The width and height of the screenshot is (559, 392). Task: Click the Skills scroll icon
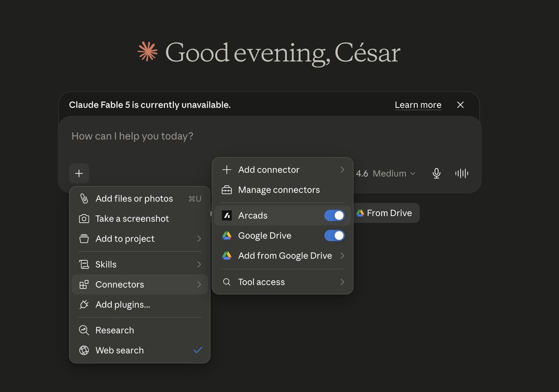coord(84,264)
